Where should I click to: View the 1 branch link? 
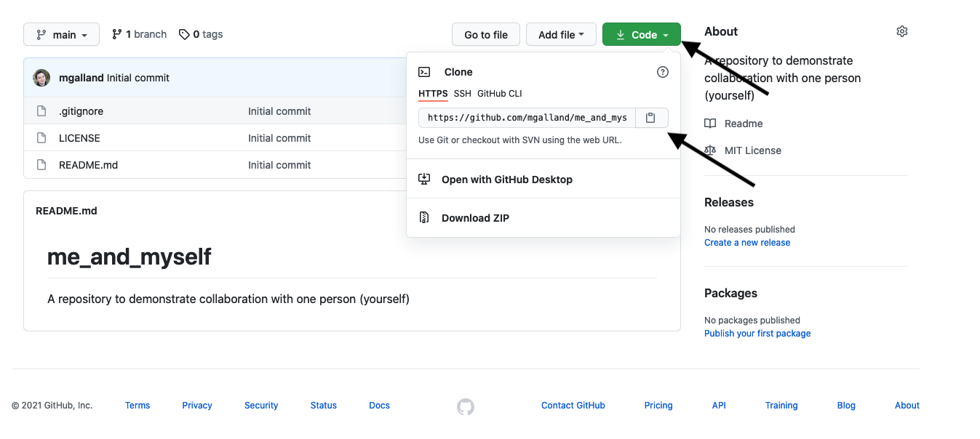(139, 34)
